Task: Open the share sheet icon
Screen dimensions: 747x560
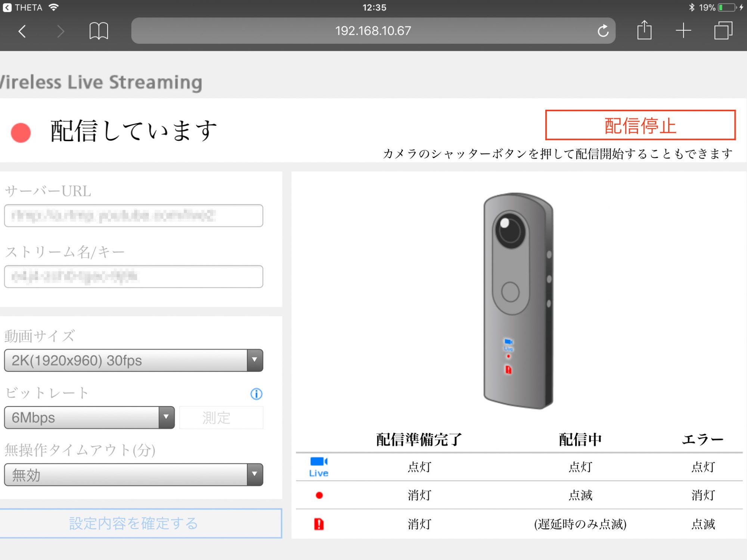Action: click(644, 30)
